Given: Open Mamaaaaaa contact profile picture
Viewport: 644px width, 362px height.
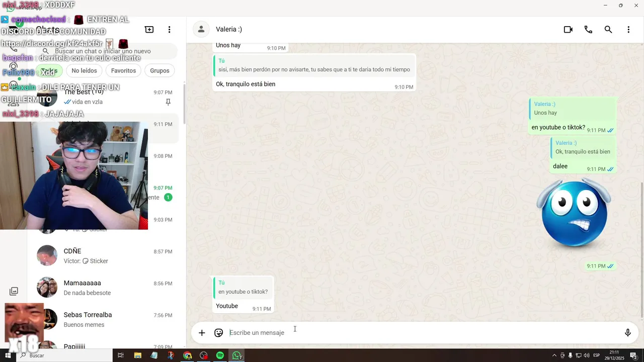Looking at the screenshot, I should [x=47, y=287].
